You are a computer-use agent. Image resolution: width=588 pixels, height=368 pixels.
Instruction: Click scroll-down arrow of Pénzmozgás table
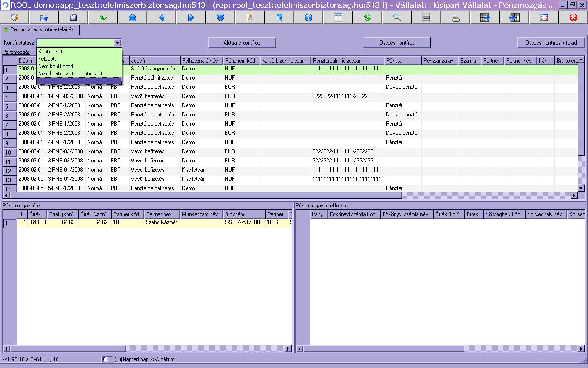coord(581,188)
